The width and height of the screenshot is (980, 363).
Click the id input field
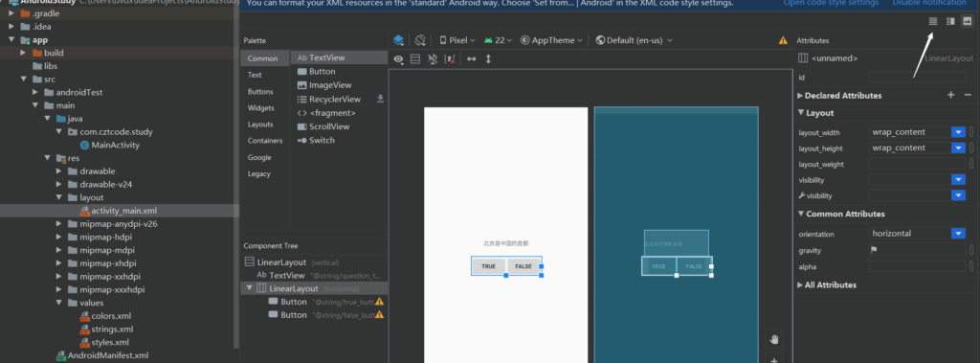917,77
